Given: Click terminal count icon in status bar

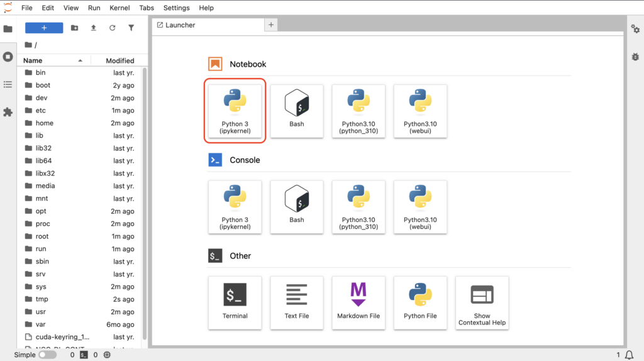Looking at the screenshot, I should tap(84, 355).
